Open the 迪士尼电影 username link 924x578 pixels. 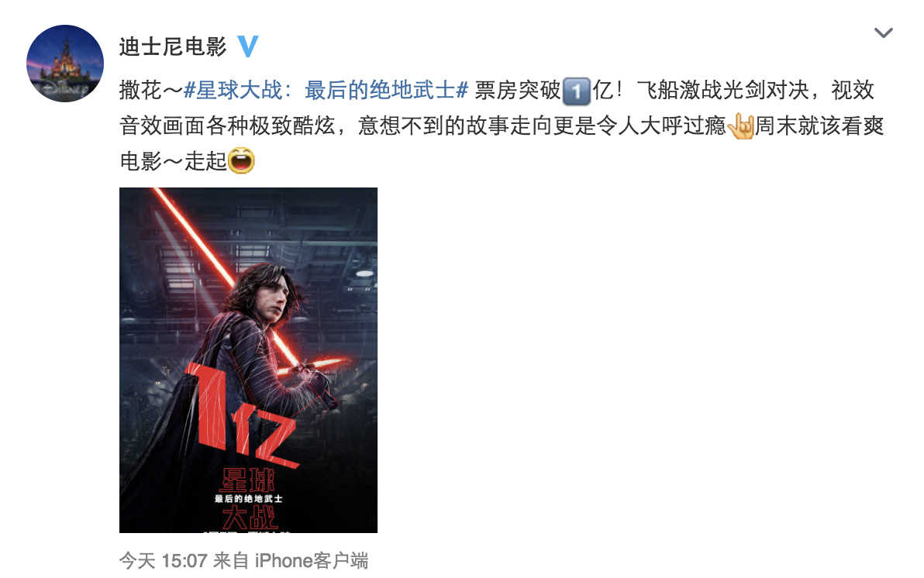[173, 46]
